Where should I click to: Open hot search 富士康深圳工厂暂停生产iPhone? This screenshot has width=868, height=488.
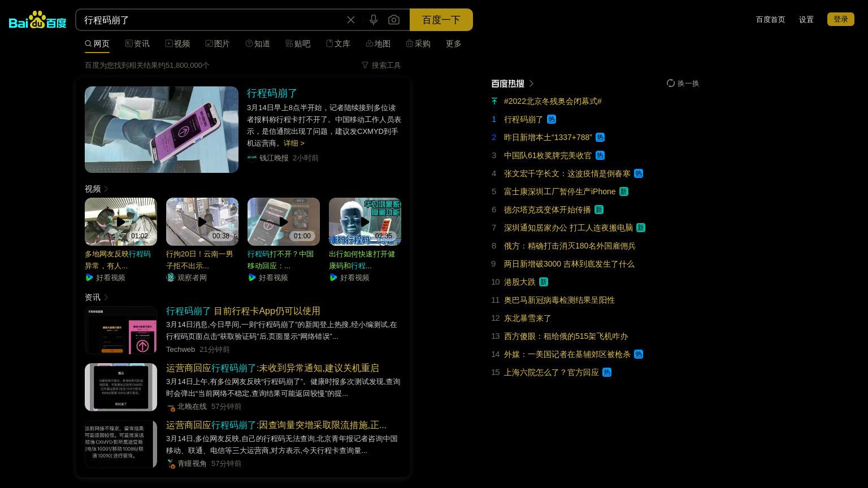coord(560,191)
